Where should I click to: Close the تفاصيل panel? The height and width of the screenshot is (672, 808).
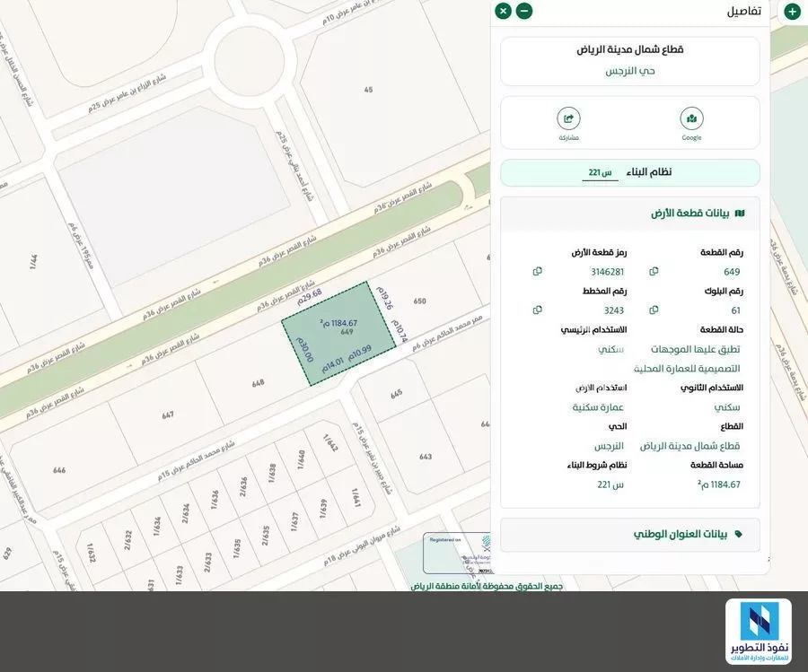click(x=503, y=11)
